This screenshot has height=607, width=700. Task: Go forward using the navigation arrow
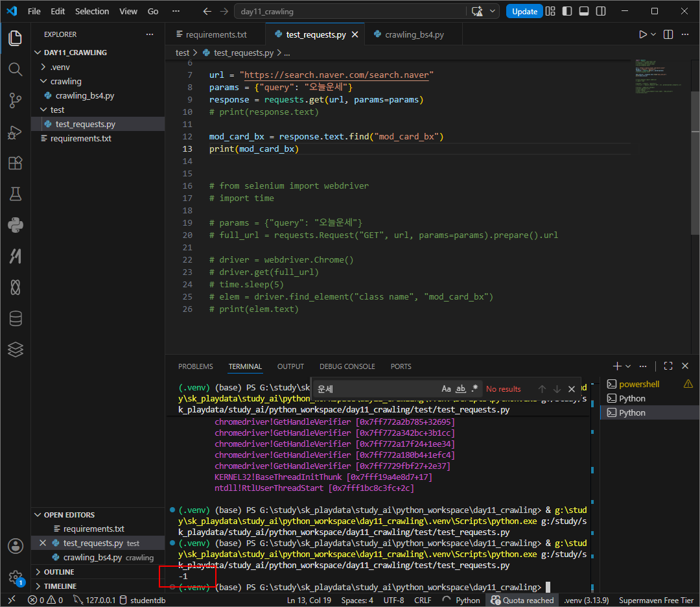tap(224, 12)
